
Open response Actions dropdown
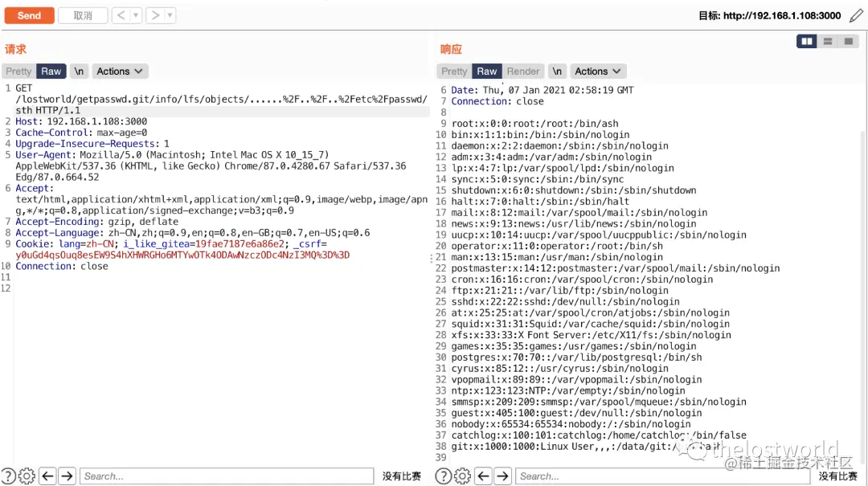pos(597,71)
